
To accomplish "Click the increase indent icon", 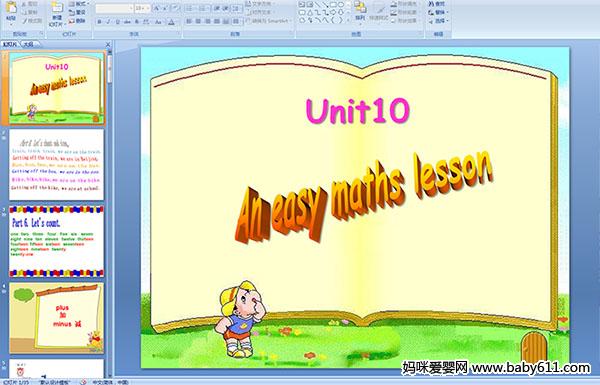I will pos(226,8).
